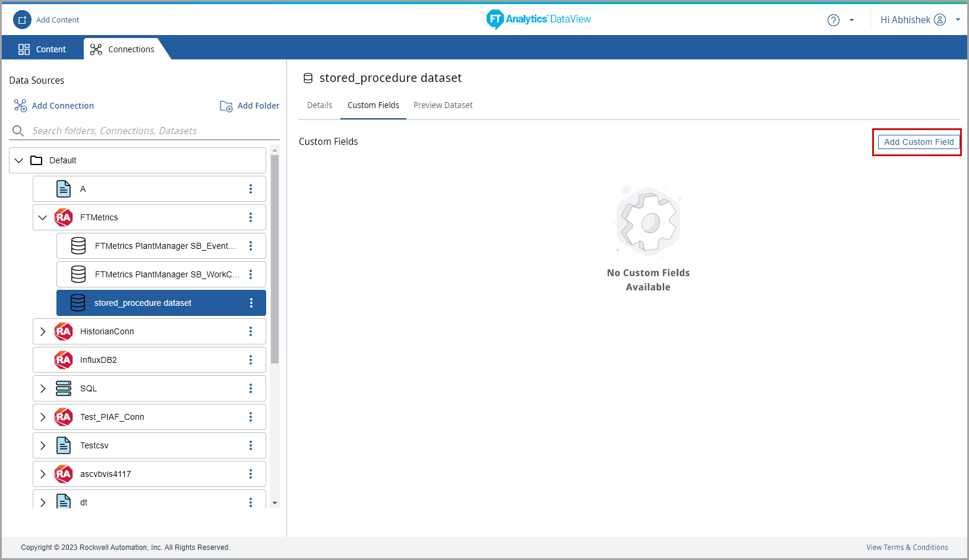
Task: Collapse the Default folder
Action: pos(19,160)
